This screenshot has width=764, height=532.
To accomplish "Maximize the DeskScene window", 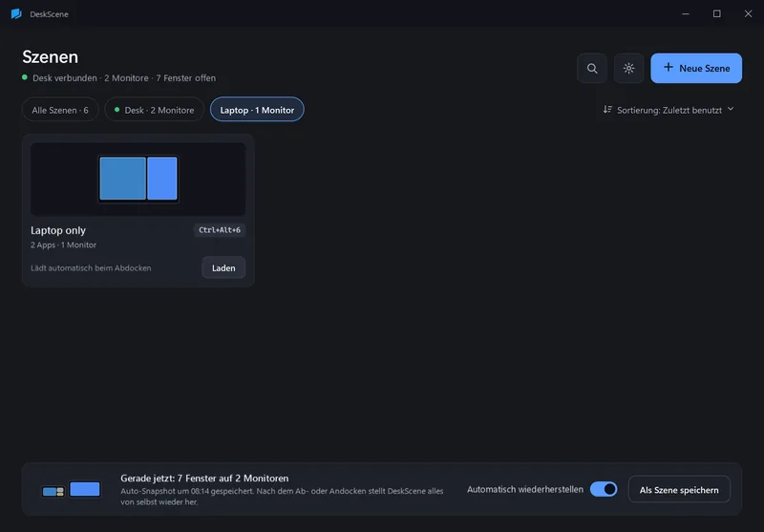I will 717,13.
